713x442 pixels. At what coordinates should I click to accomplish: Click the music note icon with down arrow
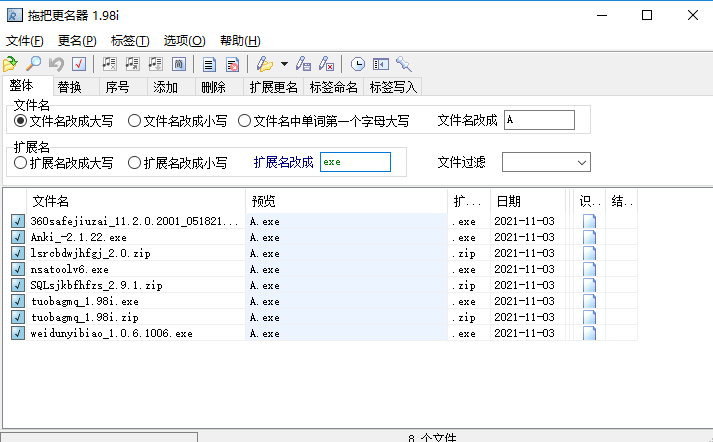pos(156,64)
